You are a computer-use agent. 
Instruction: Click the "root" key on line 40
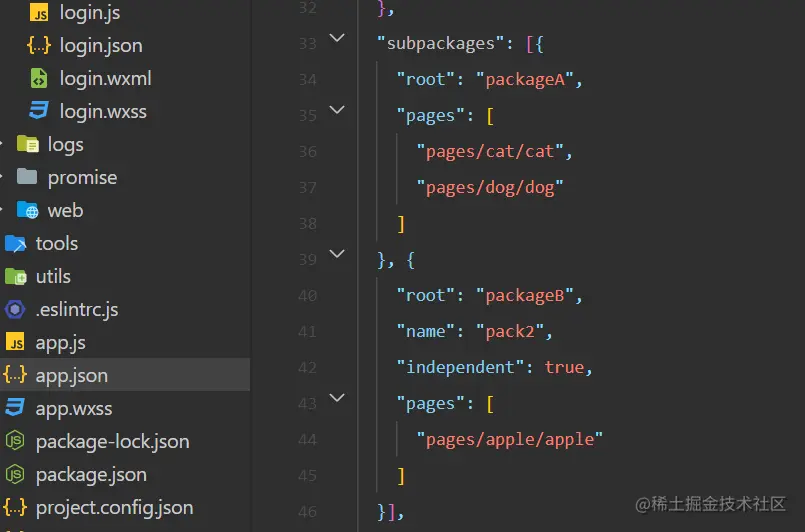[x=426, y=295]
